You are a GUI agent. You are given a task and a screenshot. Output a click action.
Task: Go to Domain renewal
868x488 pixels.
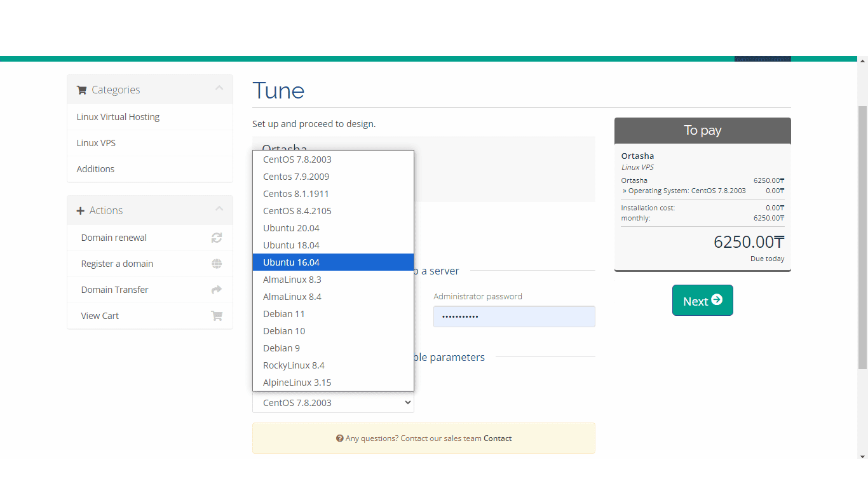(150, 238)
